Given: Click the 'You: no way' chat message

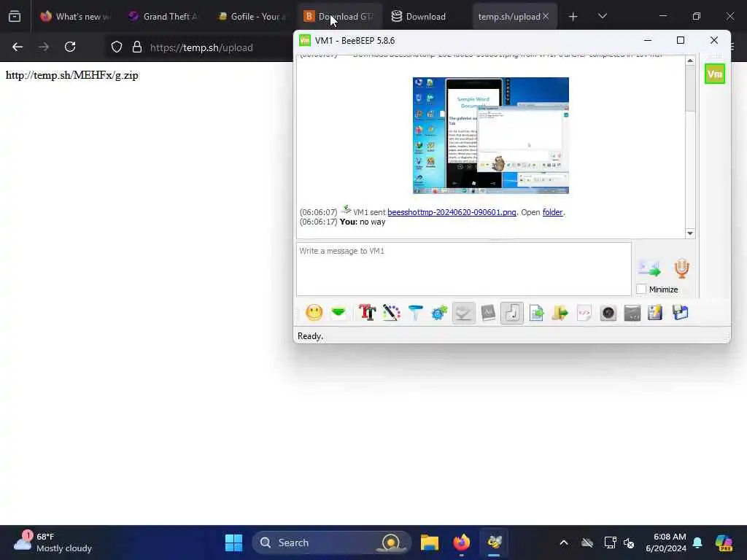Looking at the screenshot, I should click(x=363, y=222).
